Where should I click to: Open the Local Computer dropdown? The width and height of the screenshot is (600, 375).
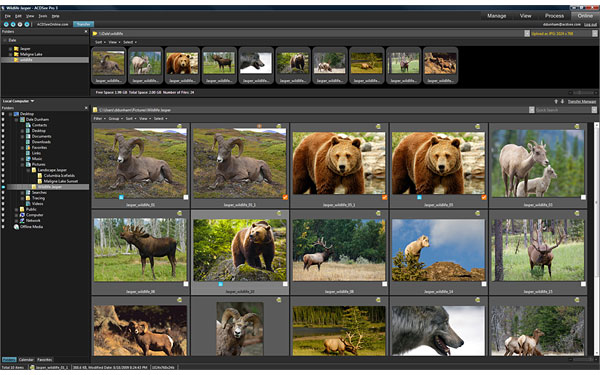[x=18, y=101]
